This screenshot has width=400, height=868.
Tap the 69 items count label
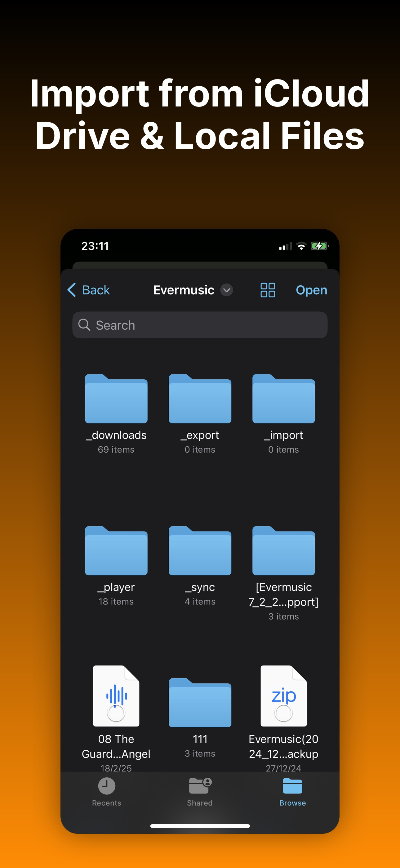point(116,450)
